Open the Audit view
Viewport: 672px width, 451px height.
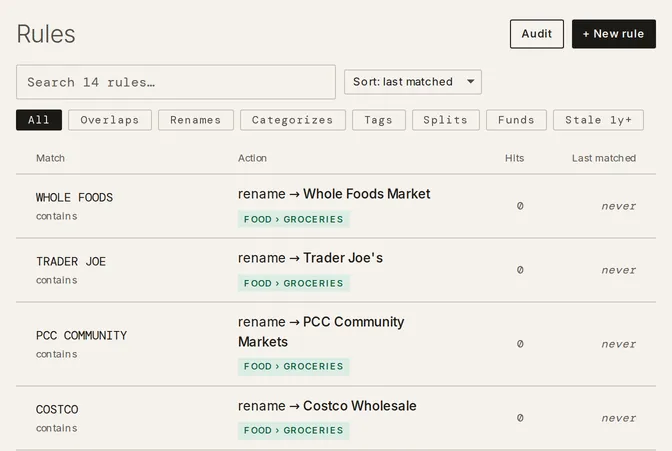537,34
